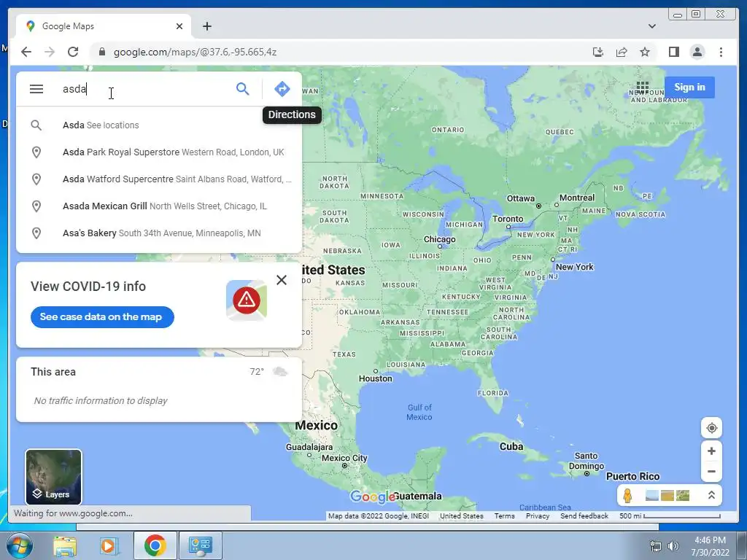
Task: Close the Google Maps tab
Action: (x=179, y=26)
